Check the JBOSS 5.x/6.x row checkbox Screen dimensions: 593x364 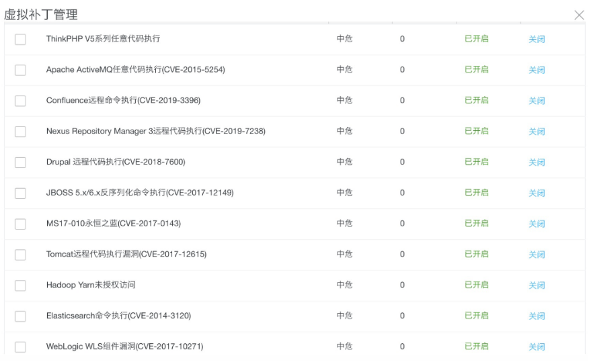click(x=20, y=193)
